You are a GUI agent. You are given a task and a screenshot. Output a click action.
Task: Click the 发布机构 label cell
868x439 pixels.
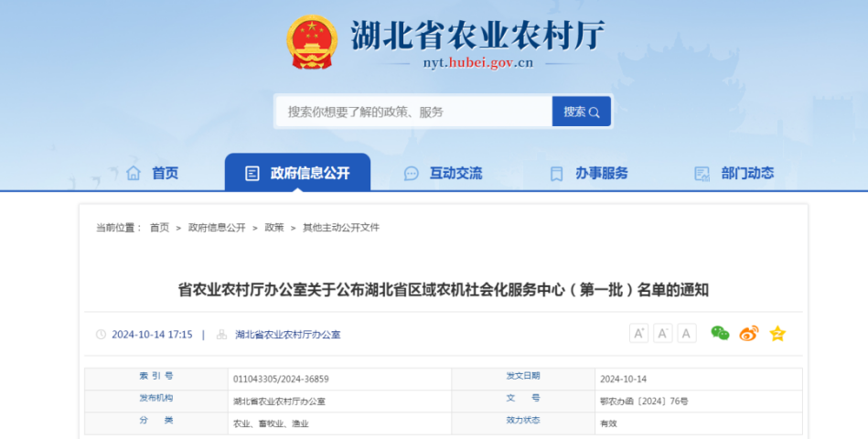pyautogui.click(x=156, y=401)
